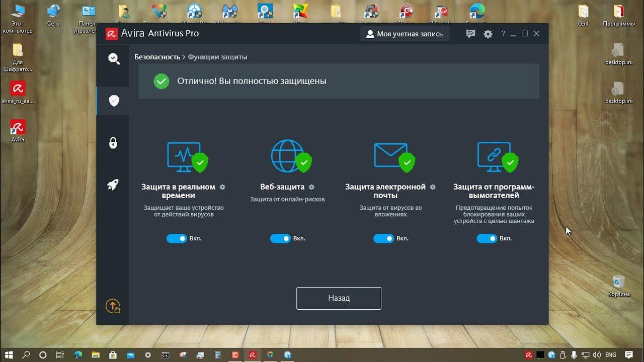Select Сеть network desktop icon
644x362 pixels.
[53, 16]
